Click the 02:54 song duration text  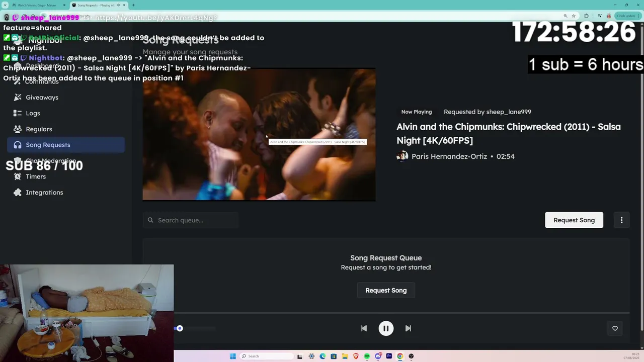coord(505,156)
